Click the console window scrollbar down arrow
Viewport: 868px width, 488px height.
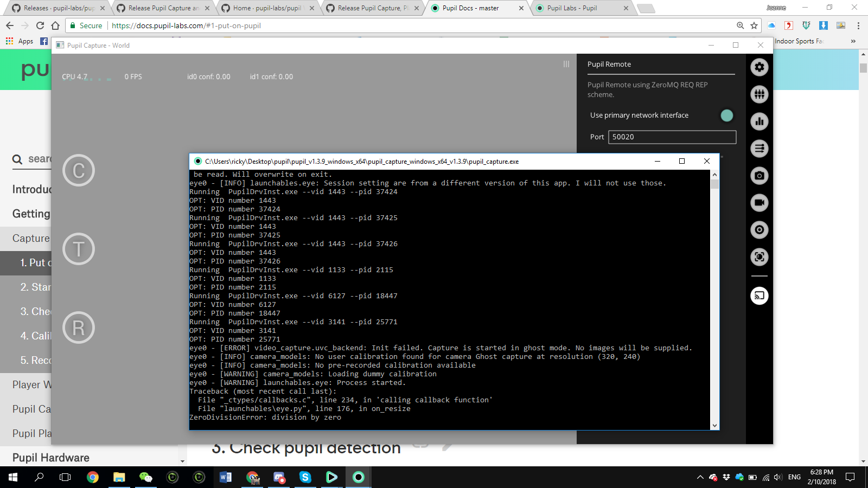pos(714,426)
